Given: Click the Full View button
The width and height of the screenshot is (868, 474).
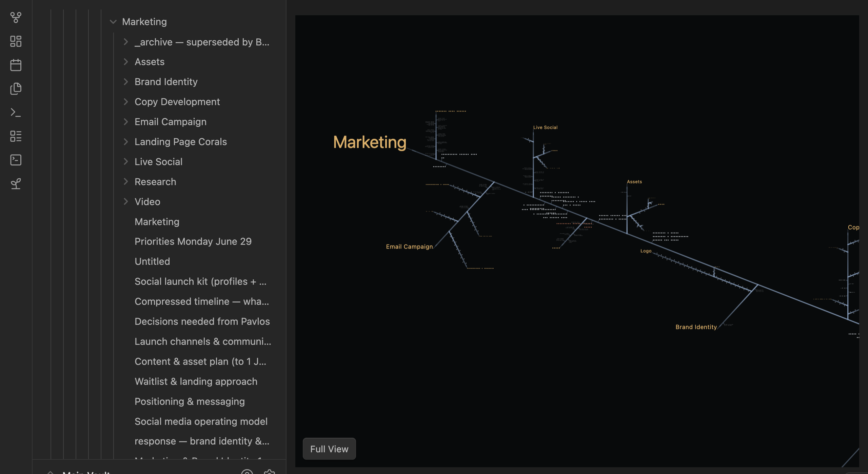Looking at the screenshot, I should pyautogui.click(x=329, y=449).
